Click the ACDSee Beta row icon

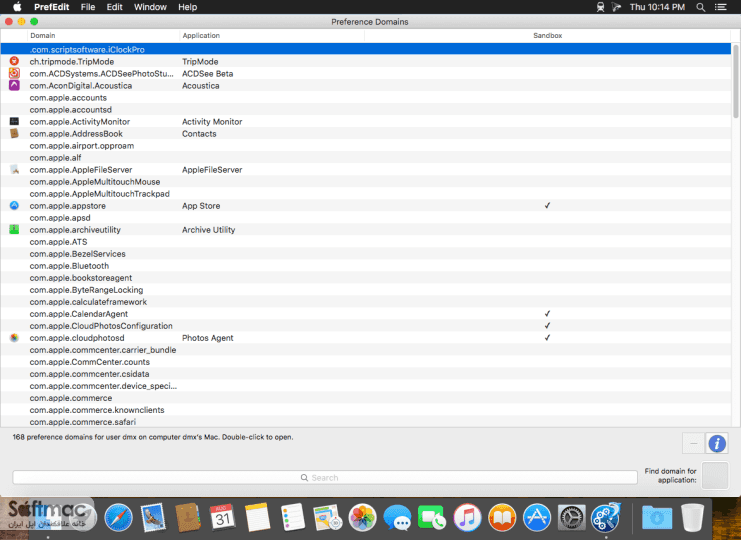pyautogui.click(x=14, y=73)
